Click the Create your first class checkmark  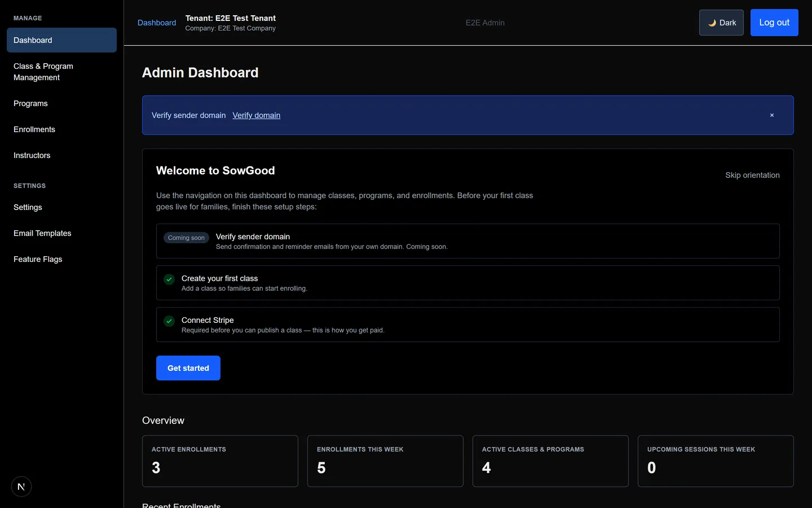pyautogui.click(x=169, y=279)
